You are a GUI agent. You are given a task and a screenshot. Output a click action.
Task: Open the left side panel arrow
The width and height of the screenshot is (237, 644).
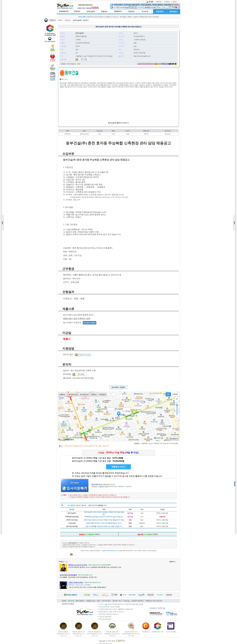(2, 222)
